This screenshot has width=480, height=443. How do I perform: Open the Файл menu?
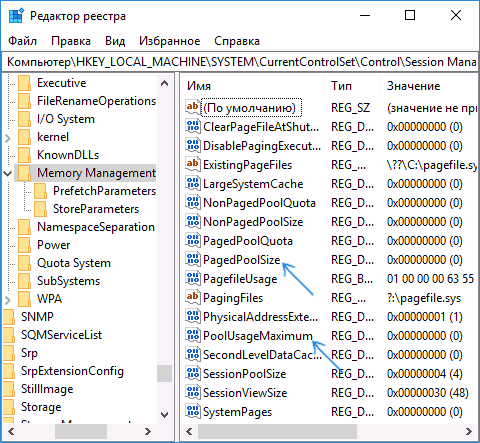(22, 41)
